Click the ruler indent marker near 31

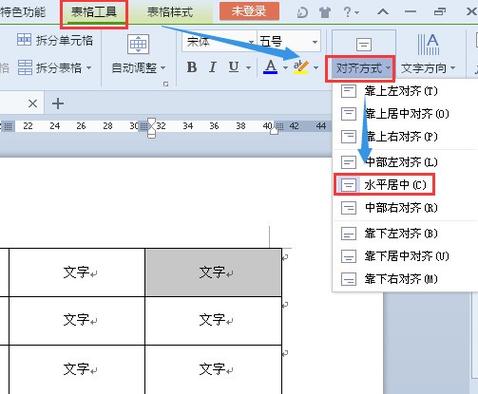[x=151, y=128]
